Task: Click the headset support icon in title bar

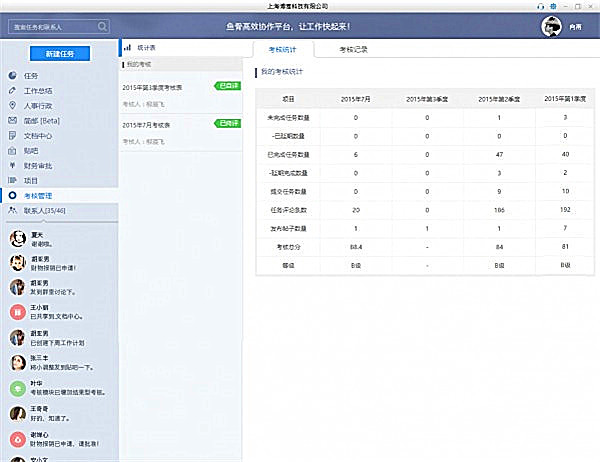Action: click(543, 6)
